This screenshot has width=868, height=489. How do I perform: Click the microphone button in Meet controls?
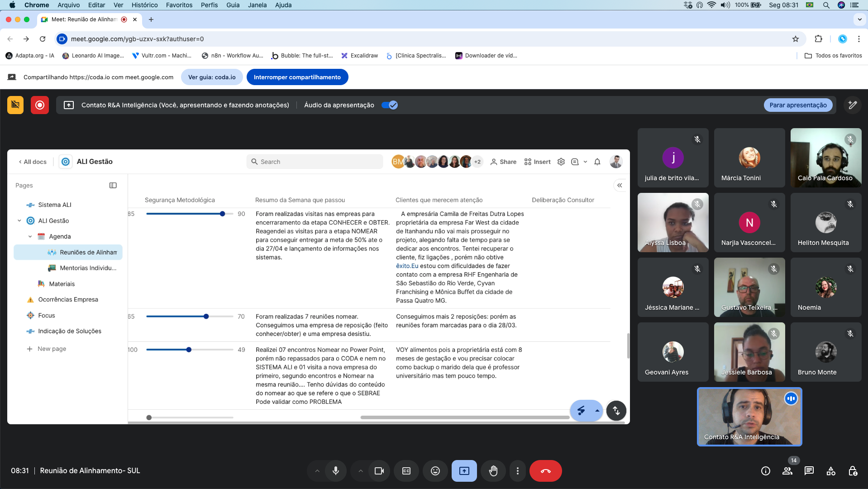pyautogui.click(x=335, y=471)
